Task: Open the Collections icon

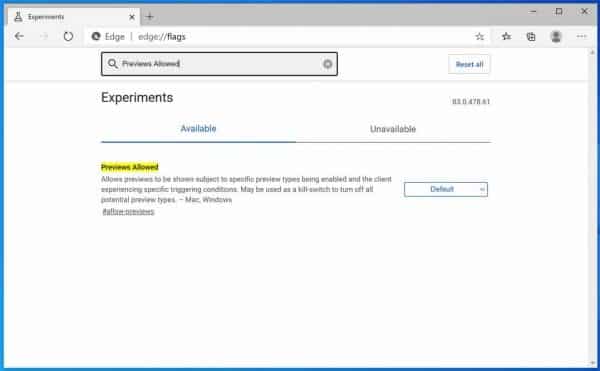Action: 531,37
